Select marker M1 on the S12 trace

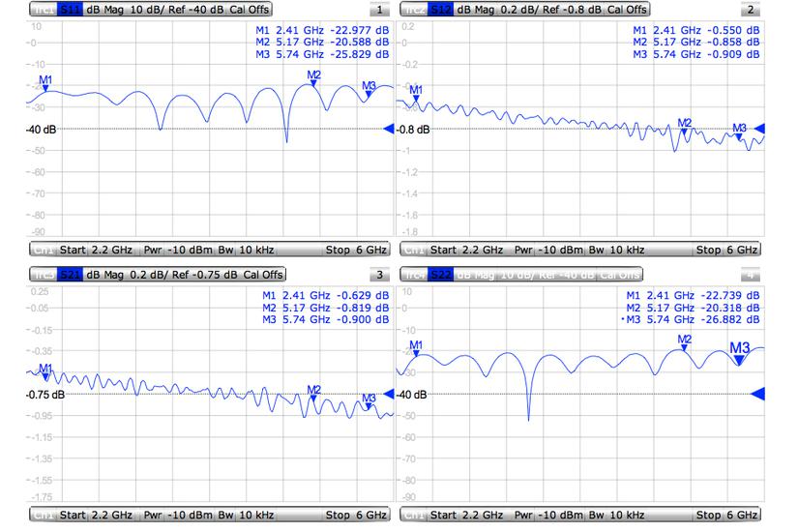point(416,93)
